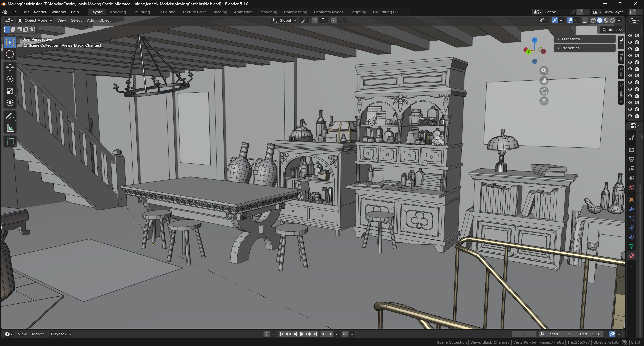The width and height of the screenshot is (644, 346).
Task: Switch to the Modeling workspace tab
Action: 117,12
